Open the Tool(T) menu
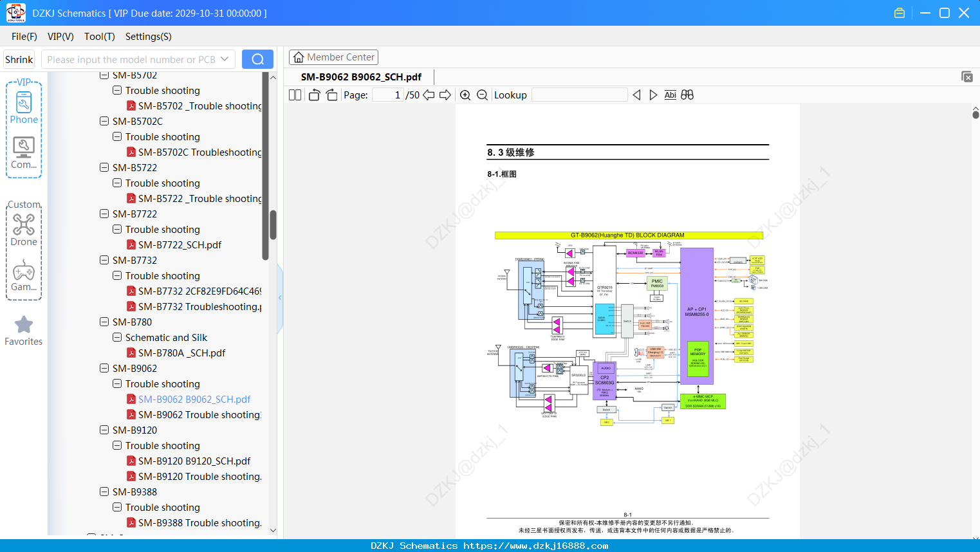The width and height of the screenshot is (980, 552). [100, 37]
